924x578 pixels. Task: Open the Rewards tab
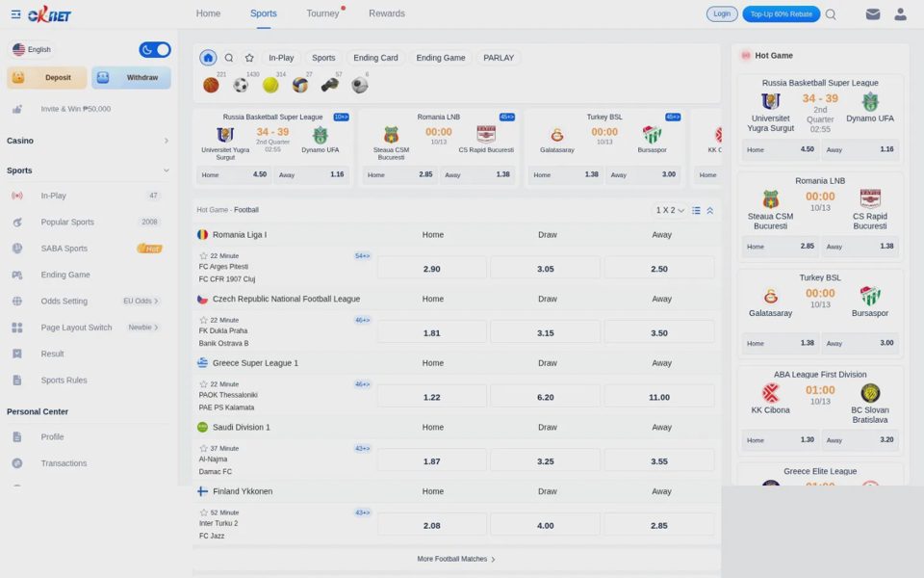click(387, 13)
